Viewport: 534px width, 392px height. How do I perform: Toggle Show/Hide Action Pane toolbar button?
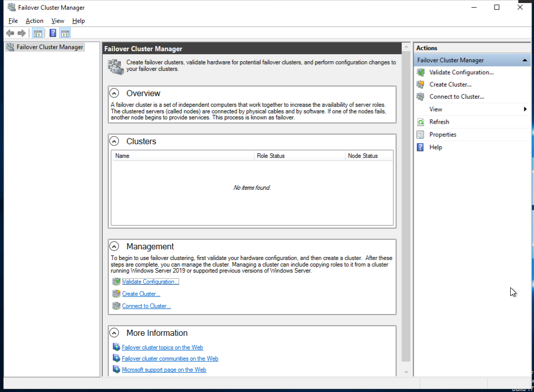click(65, 33)
